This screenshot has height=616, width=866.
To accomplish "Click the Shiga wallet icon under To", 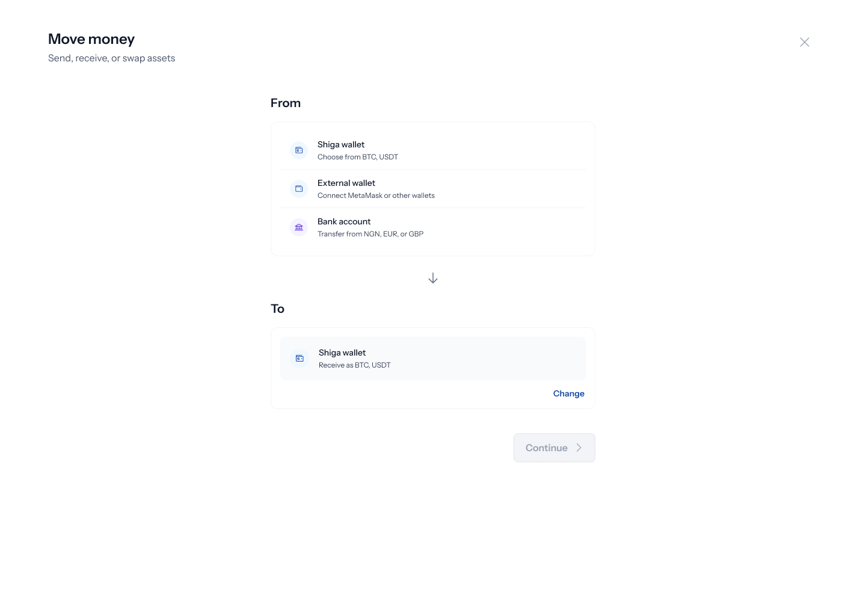I will [299, 359].
